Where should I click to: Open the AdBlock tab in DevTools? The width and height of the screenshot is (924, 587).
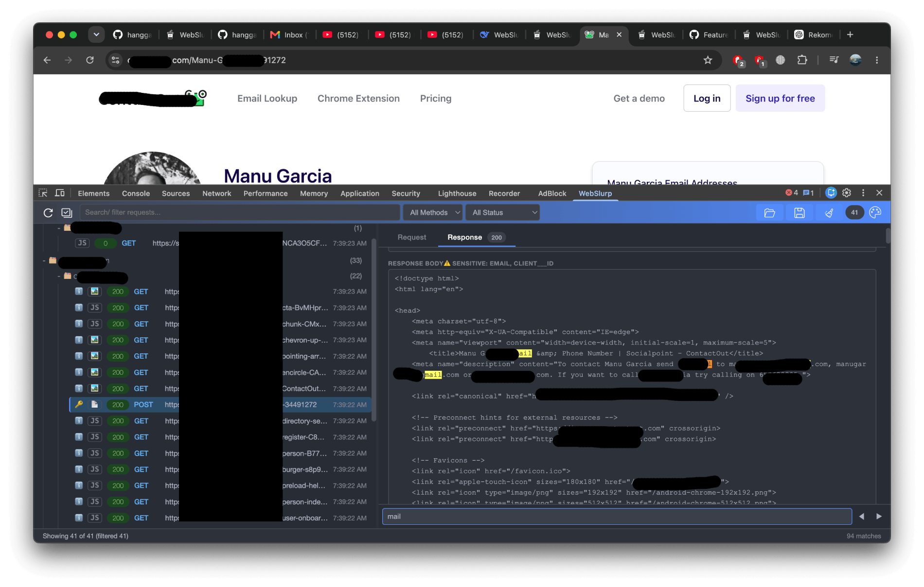(x=552, y=193)
